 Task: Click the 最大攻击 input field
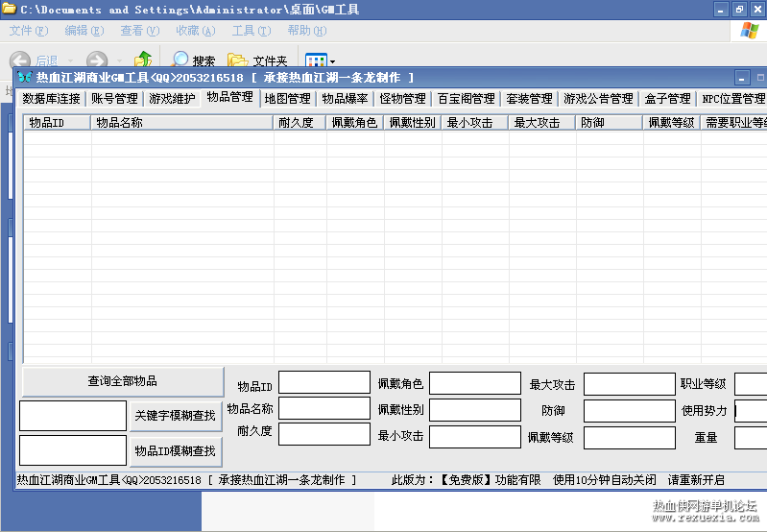(x=630, y=384)
